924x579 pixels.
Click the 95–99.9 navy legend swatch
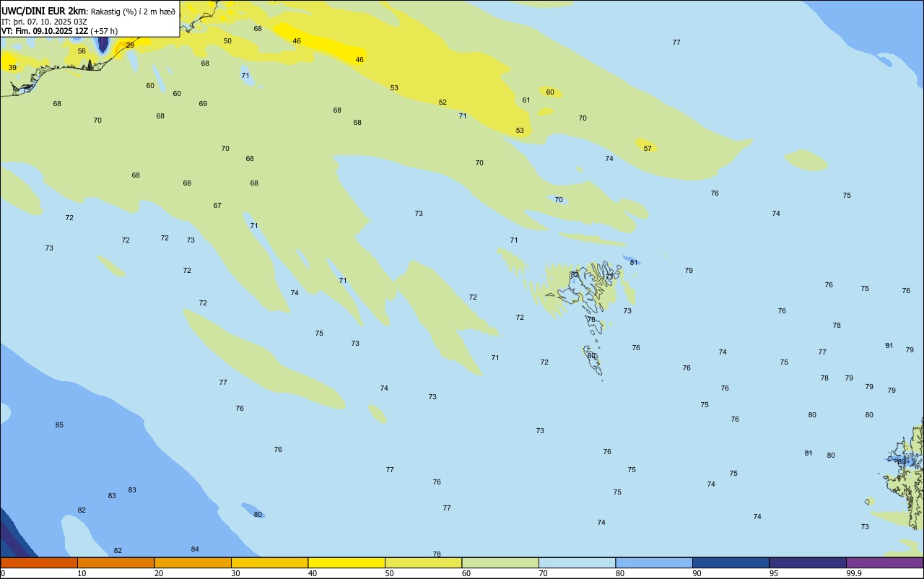(x=808, y=562)
